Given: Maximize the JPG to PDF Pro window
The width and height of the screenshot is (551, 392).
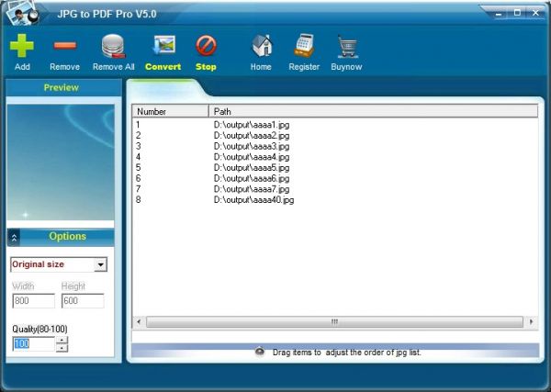Looking at the screenshot, I should click(517, 13).
